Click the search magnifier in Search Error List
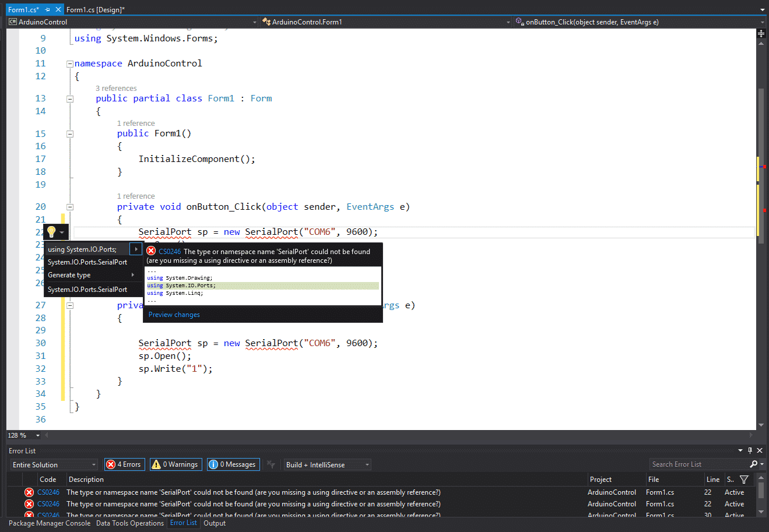 click(x=753, y=464)
